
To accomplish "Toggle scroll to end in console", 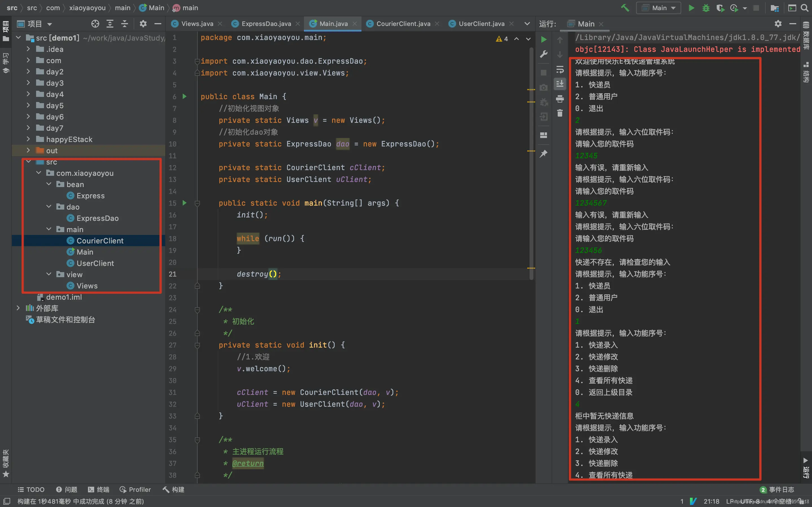I will pos(560,84).
